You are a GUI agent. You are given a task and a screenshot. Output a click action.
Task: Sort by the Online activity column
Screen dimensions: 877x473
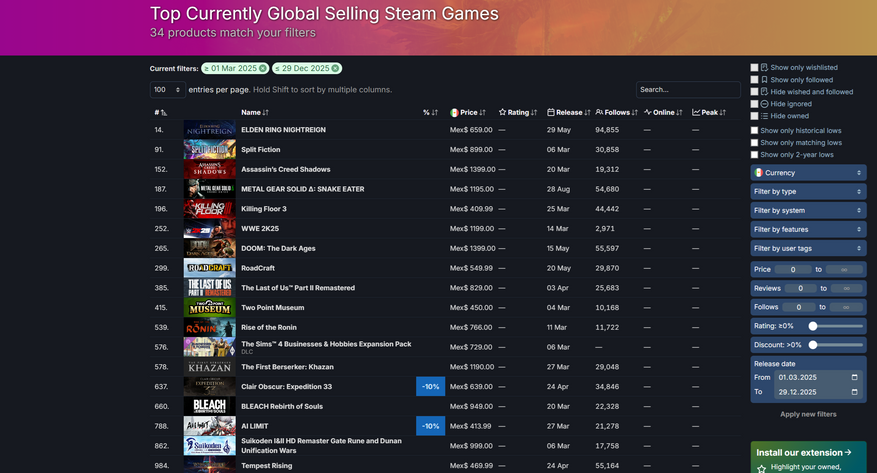[x=663, y=112]
